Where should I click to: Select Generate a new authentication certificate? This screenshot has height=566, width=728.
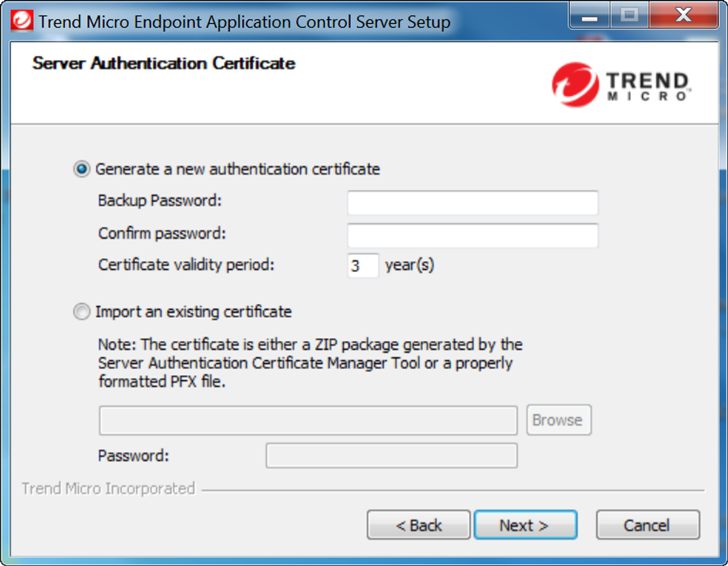click(x=82, y=169)
